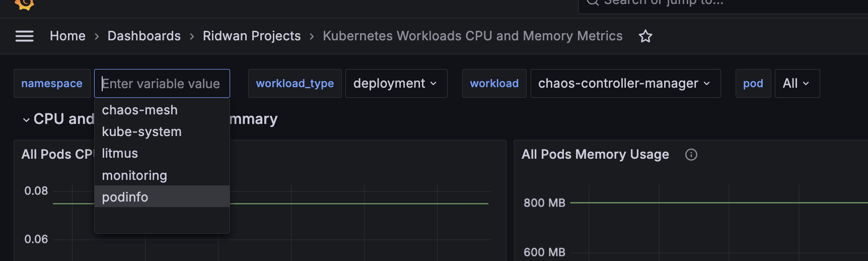Choose litmus from namespace list

[x=162, y=153]
